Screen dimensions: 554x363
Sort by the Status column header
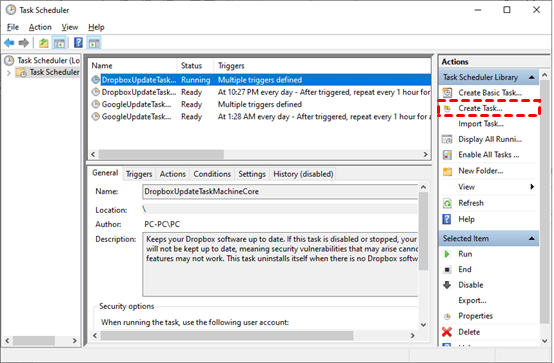(x=195, y=66)
